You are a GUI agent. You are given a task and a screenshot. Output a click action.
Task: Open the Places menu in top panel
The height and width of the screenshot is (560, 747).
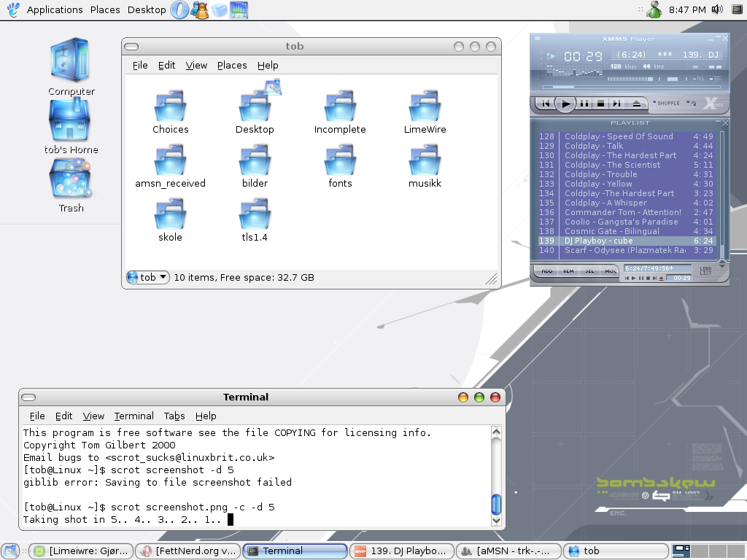point(105,9)
